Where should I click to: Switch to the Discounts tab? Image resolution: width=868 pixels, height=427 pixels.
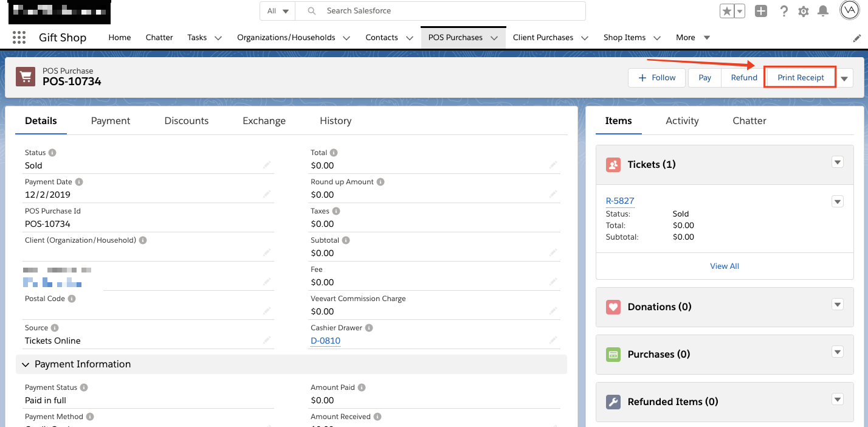(186, 121)
